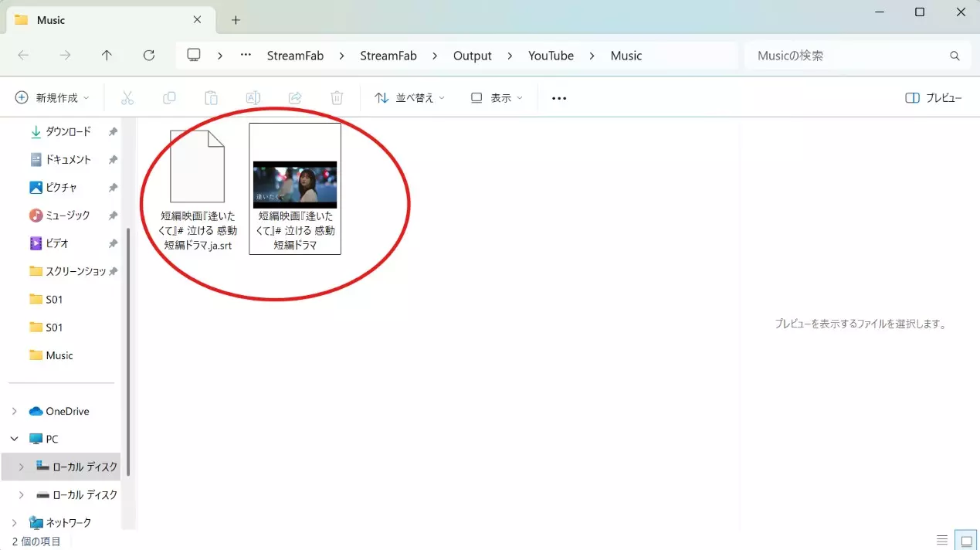The width and height of the screenshot is (980, 550).
Task: Expand the selected ローカル ディスク node
Action: (21, 467)
